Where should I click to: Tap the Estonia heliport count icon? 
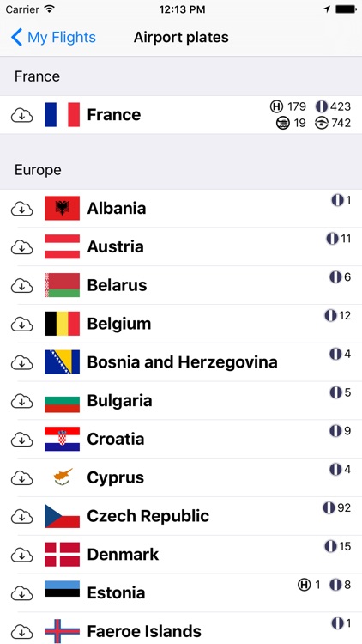(x=304, y=585)
